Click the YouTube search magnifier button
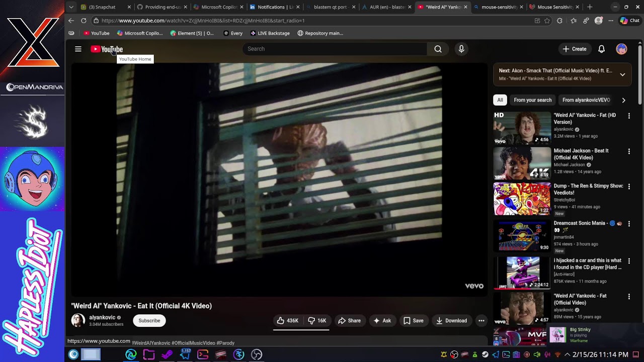Screen dimensions: 644x362 (438, 49)
